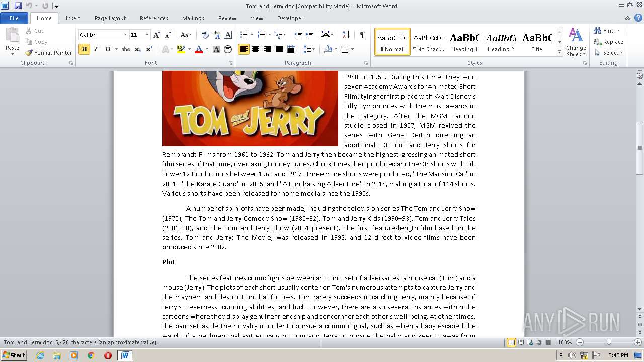Open the bullets list dropdown
This screenshot has width=644, height=362.
tap(252, 35)
